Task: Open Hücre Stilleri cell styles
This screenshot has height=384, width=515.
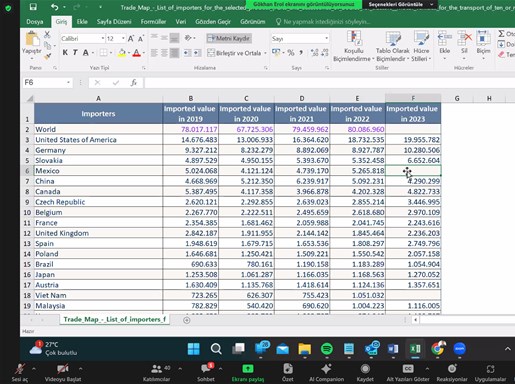Action: (x=421, y=46)
